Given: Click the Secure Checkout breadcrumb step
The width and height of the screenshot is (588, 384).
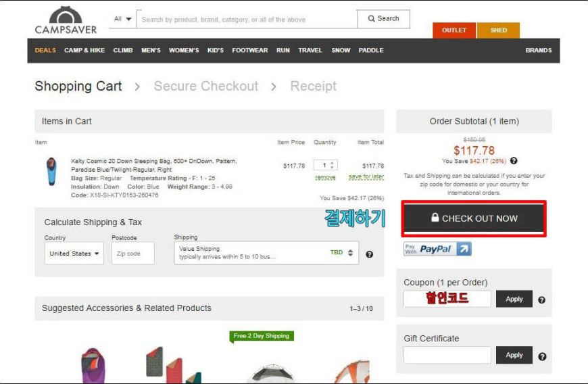Looking at the screenshot, I should pyautogui.click(x=206, y=87).
